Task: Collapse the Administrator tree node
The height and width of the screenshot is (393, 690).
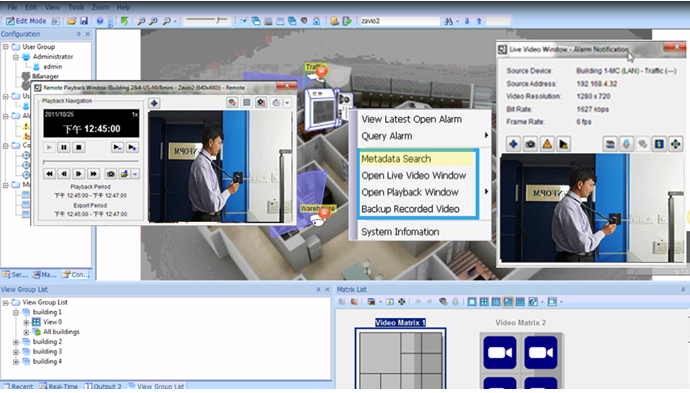Action: point(16,57)
